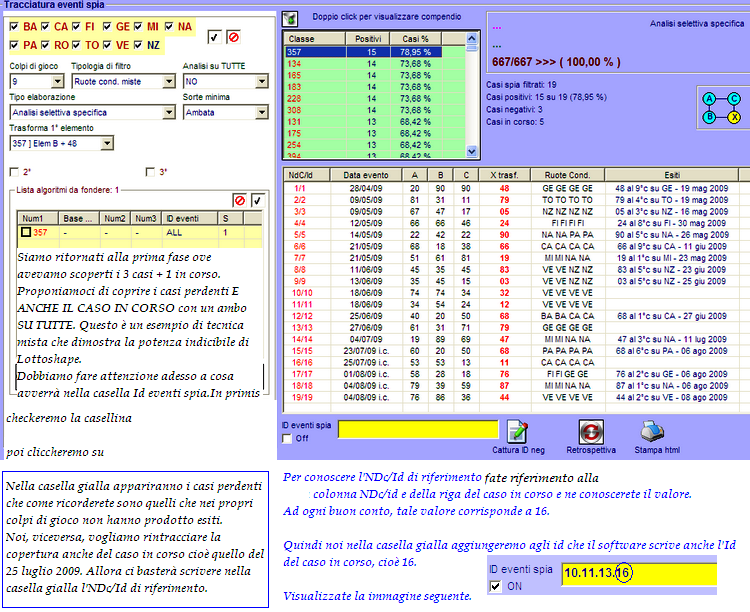Screen dimensions: 750x612
Task: Select class row 228
Action: tap(374, 98)
